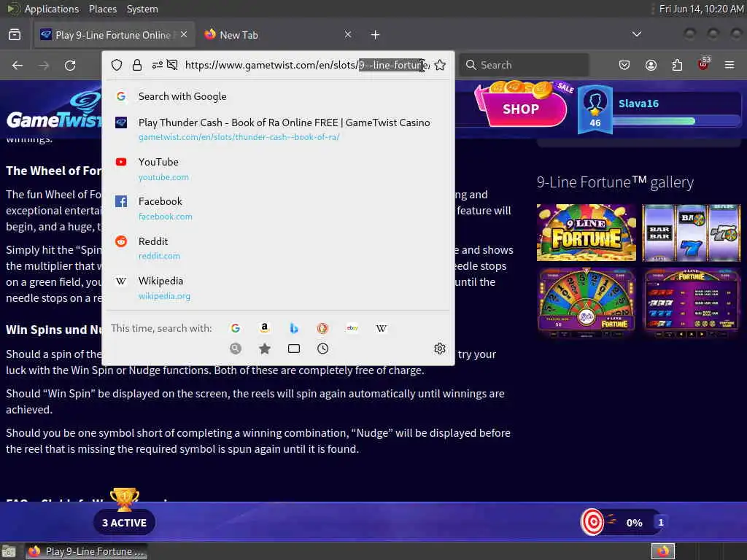Click the Slava16 username
The width and height of the screenshot is (747, 560).
[638, 104]
